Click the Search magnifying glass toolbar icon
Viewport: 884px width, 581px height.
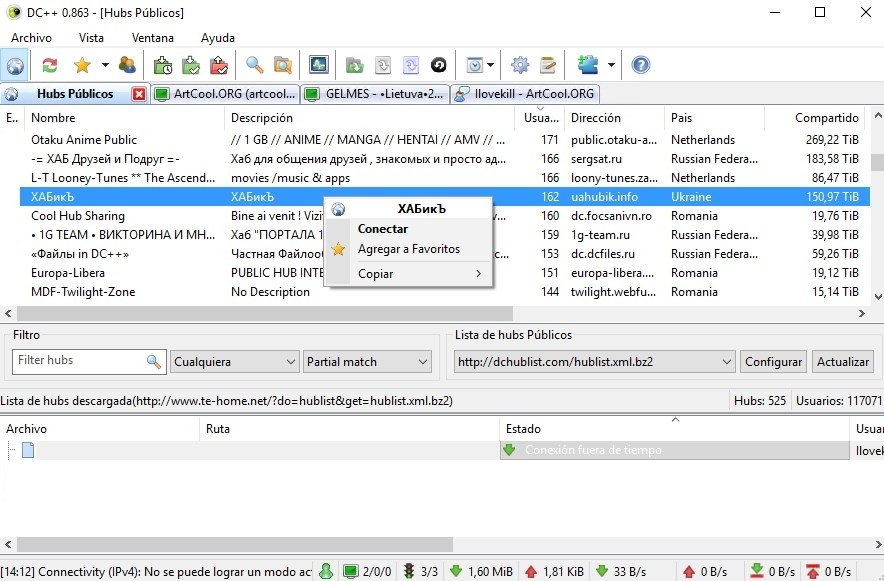255,65
